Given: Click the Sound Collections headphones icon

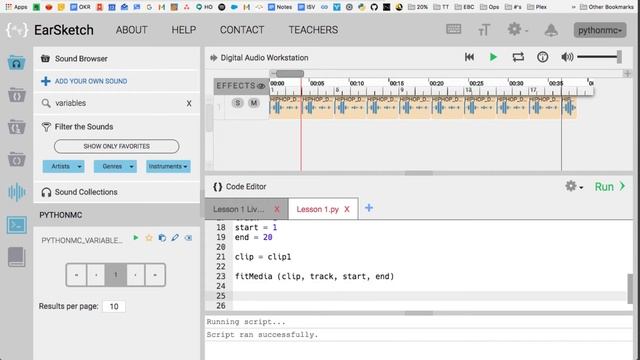Looking at the screenshot, I should point(46,192).
